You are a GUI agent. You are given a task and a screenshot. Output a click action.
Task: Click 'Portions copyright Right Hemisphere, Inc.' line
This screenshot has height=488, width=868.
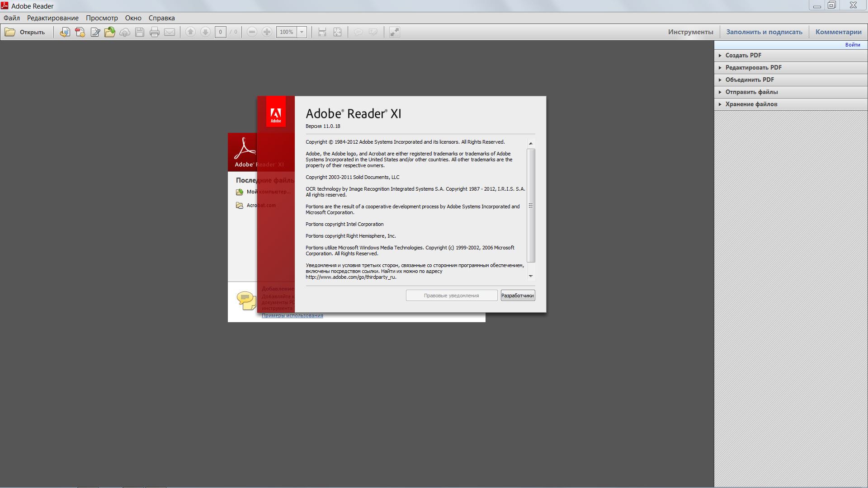[x=351, y=236]
